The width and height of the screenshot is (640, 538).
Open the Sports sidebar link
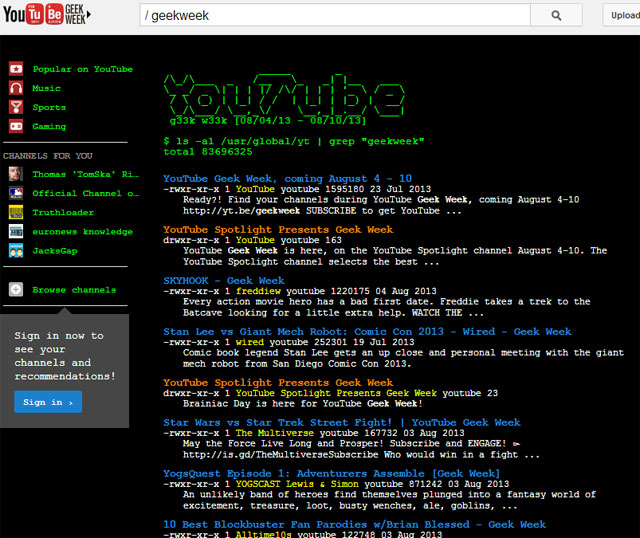49,107
